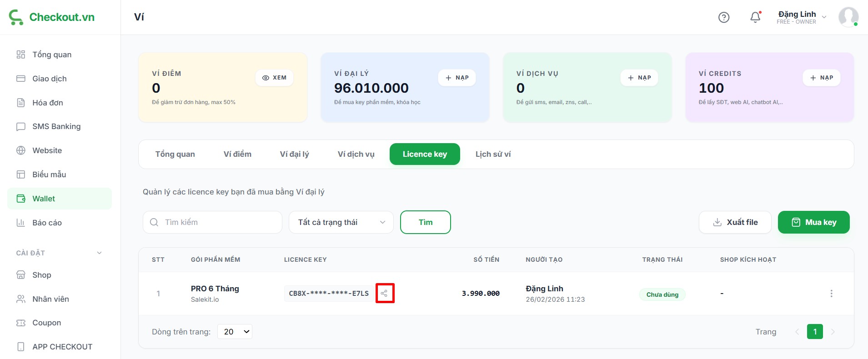Open the three-dot row actions menu
868x359 pixels.
831,294
